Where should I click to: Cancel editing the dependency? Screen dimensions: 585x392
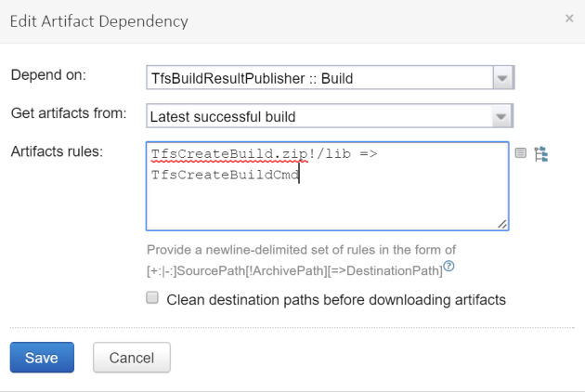pyautogui.click(x=131, y=358)
